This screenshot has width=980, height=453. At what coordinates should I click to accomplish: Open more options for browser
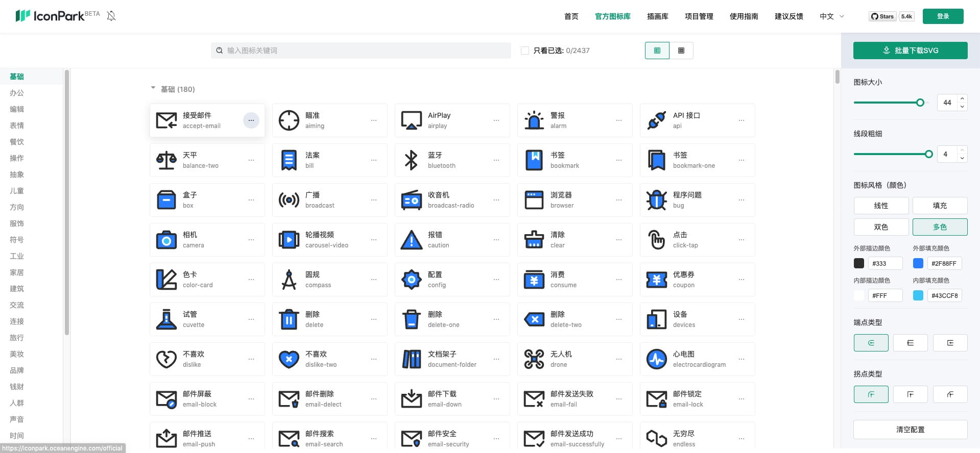coord(619,200)
